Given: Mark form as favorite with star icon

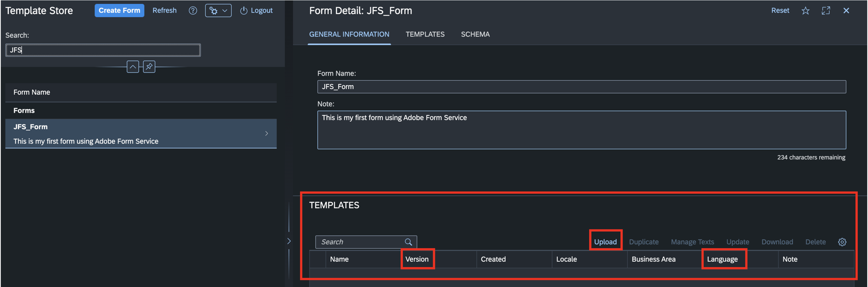Looking at the screenshot, I should point(805,11).
